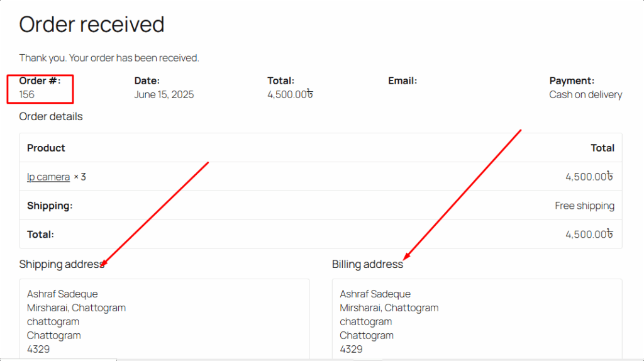Viewport: 644px width, 361px height.
Task: Select the order date June 15, 2025
Action: click(x=164, y=94)
